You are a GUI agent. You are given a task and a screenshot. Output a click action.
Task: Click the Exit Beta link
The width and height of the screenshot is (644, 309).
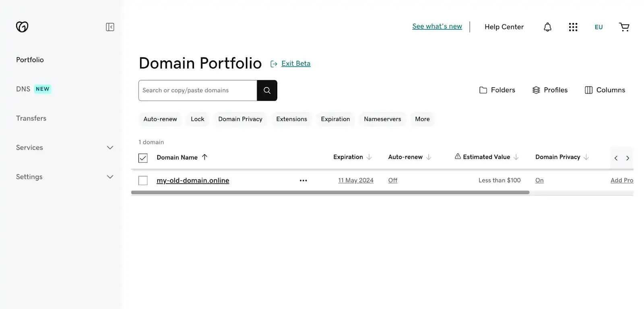(296, 63)
